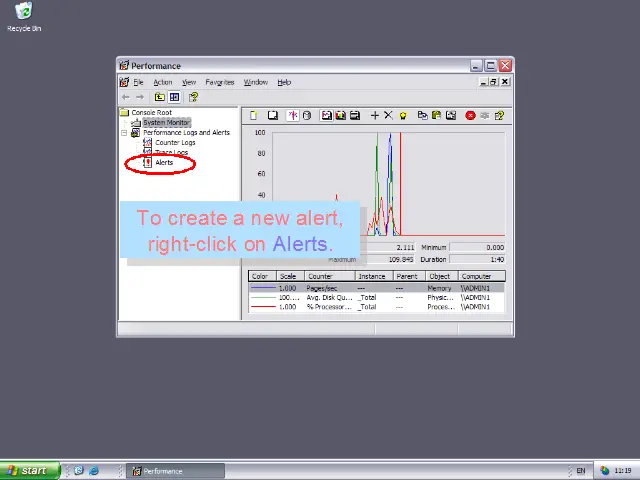640x480 pixels.
Task: Toggle the Show/Hide Console Tree icon
Action: 174,97
